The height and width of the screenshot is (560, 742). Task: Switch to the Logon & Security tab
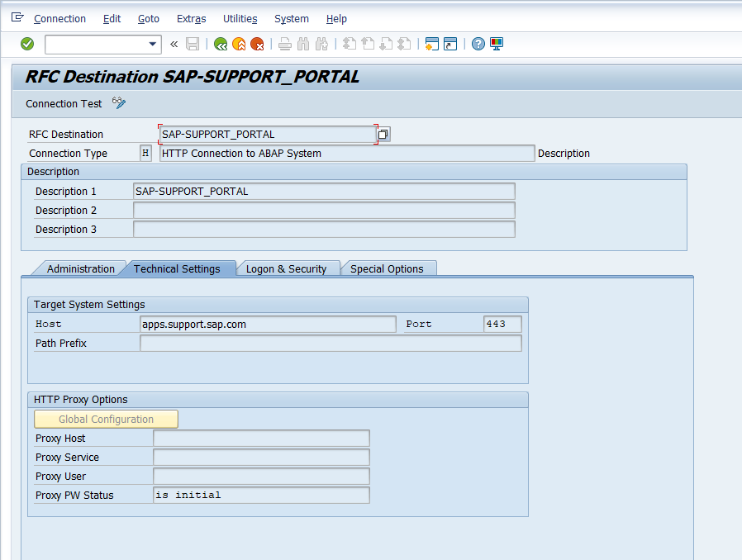(x=286, y=268)
